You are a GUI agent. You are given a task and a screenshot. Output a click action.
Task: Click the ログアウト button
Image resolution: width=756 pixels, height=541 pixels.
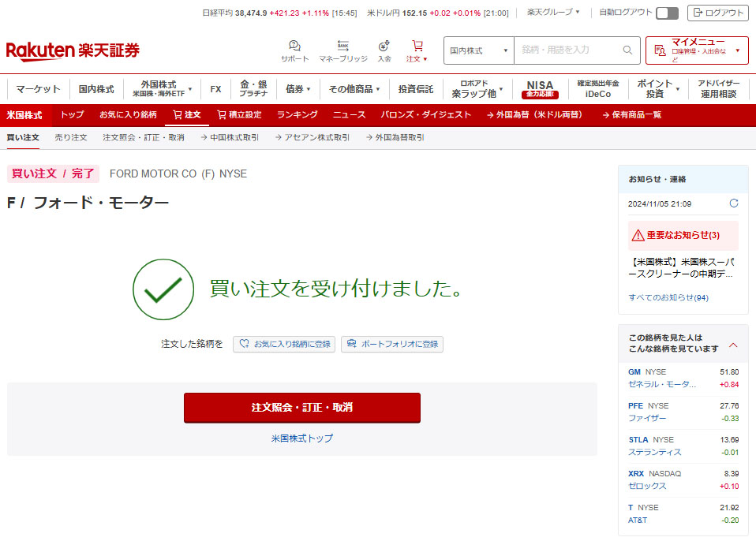pyautogui.click(x=717, y=13)
